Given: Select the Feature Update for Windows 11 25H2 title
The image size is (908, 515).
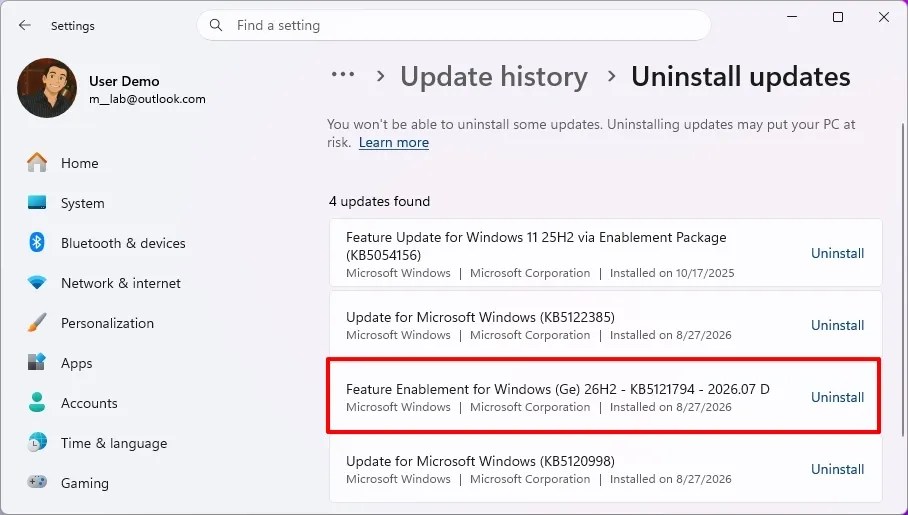Looking at the screenshot, I should [x=536, y=246].
